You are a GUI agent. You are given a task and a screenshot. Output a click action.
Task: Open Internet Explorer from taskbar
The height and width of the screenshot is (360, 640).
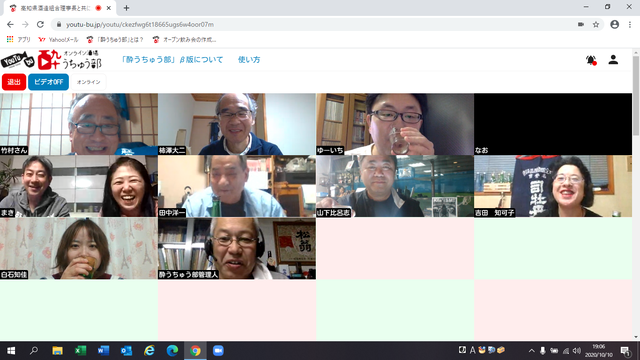tap(149, 351)
